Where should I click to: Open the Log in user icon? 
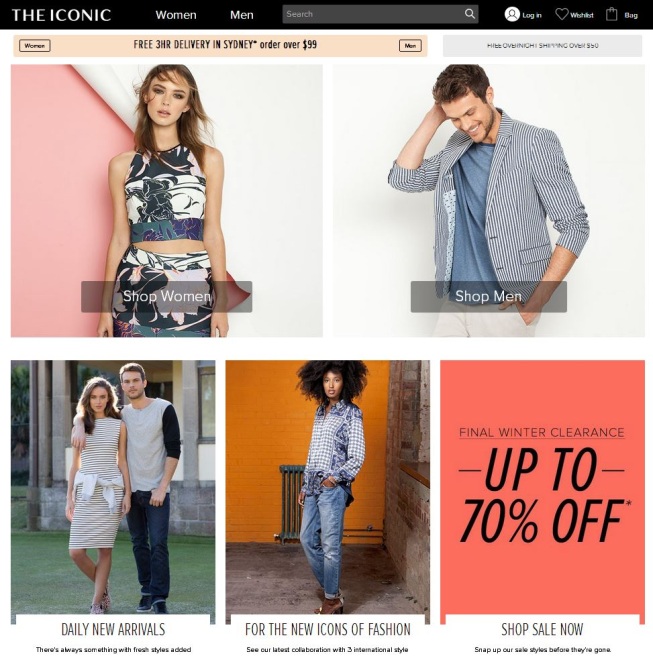coord(512,14)
